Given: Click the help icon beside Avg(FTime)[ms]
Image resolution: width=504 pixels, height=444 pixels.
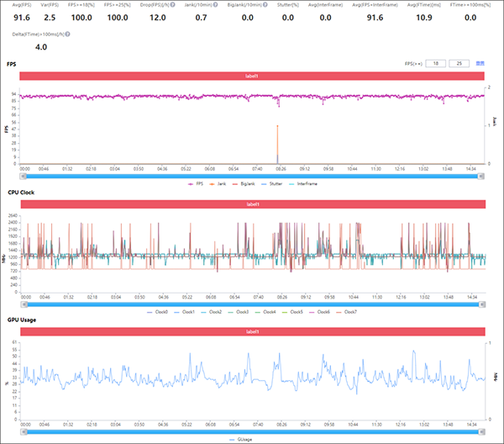Looking at the screenshot, I should 442,5.
